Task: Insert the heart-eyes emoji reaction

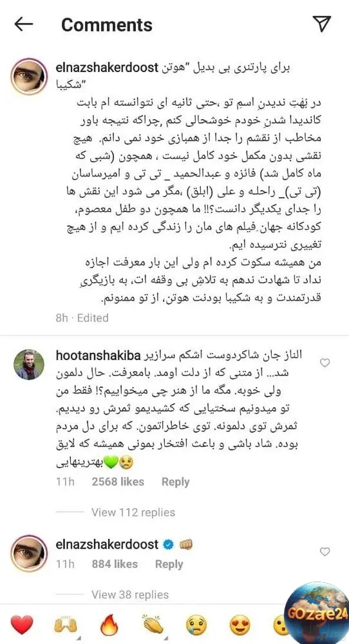Action: coord(240,625)
